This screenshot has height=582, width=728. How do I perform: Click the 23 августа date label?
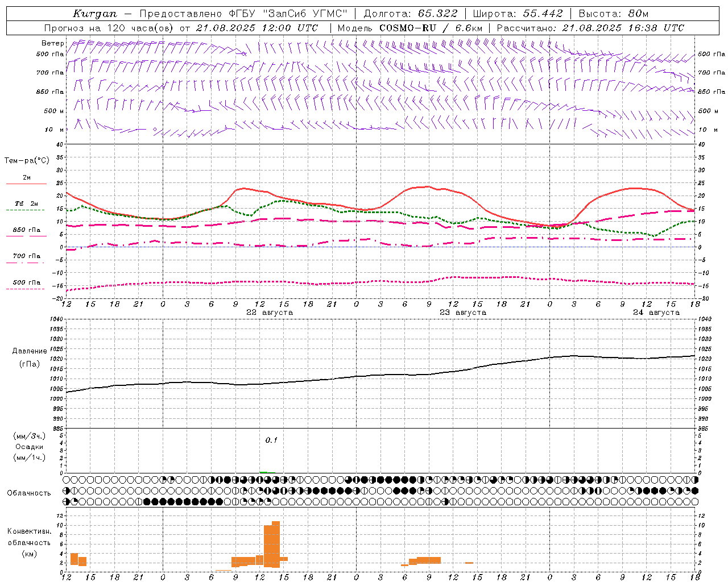pyautogui.click(x=463, y=313)
